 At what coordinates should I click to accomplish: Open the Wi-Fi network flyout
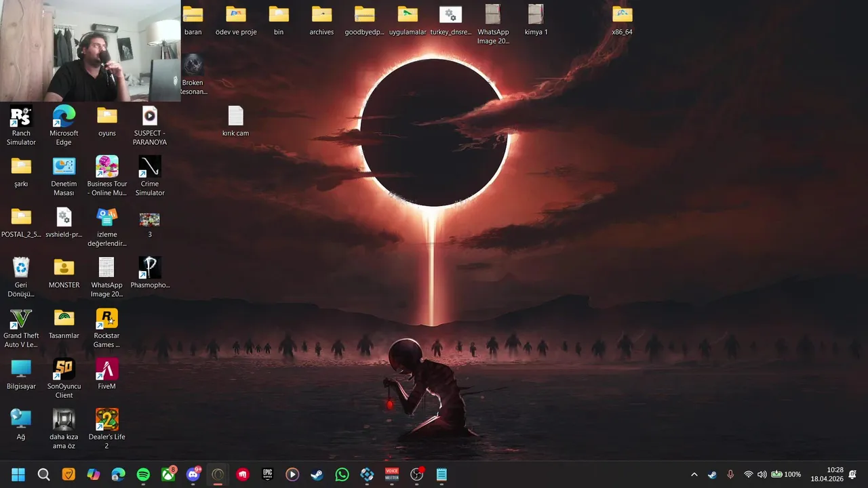tap(749, 474)
